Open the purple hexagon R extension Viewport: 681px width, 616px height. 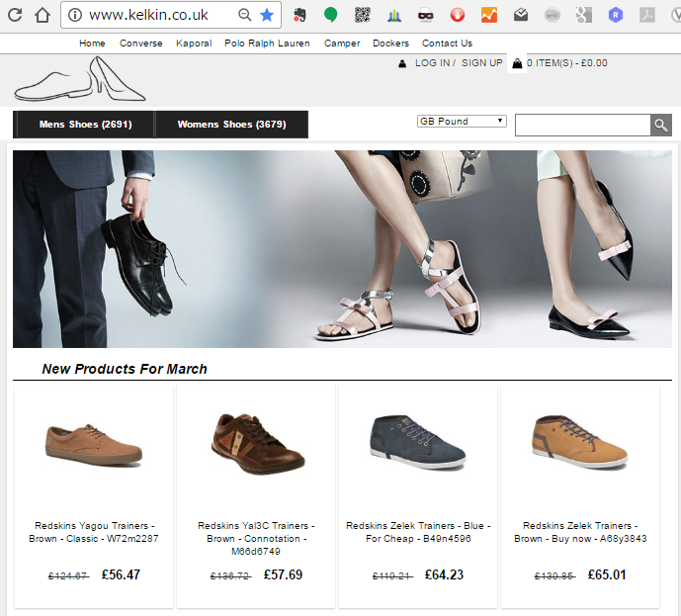pyautogui.click(x=616, y=15)
